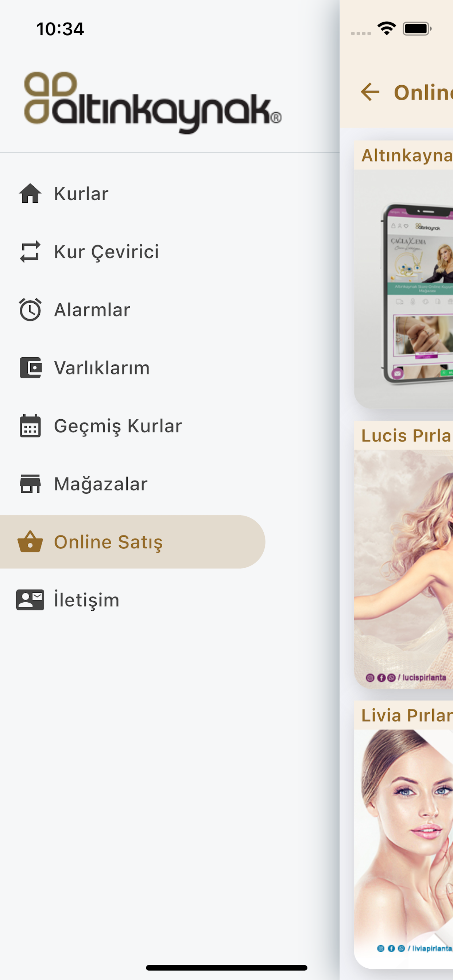Tap the contact card icon for İletişim
Viewport: 453px width, 980px height.
click(x=30, y=600)
